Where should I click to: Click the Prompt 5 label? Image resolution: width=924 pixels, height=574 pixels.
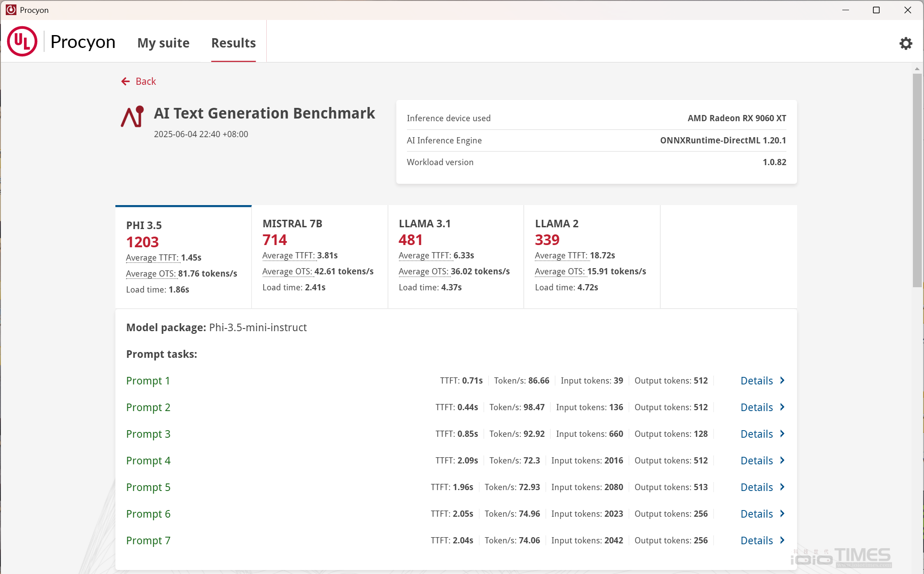148,487
